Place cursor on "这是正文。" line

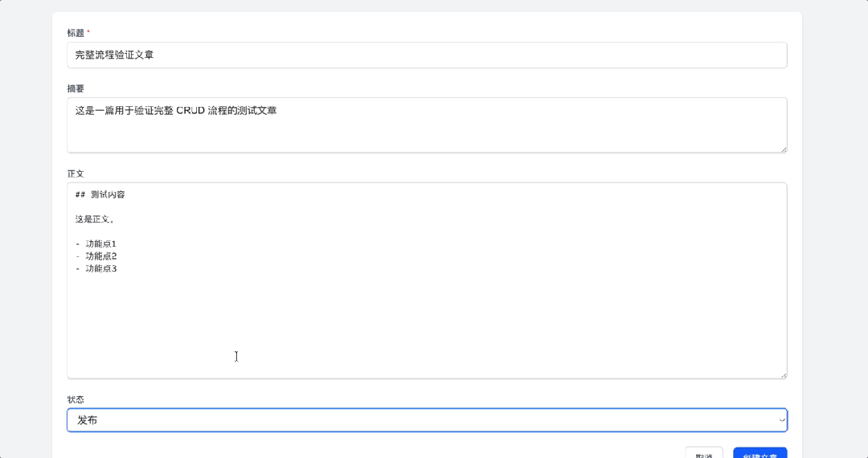pyautogui.click(x=95, y=219)
